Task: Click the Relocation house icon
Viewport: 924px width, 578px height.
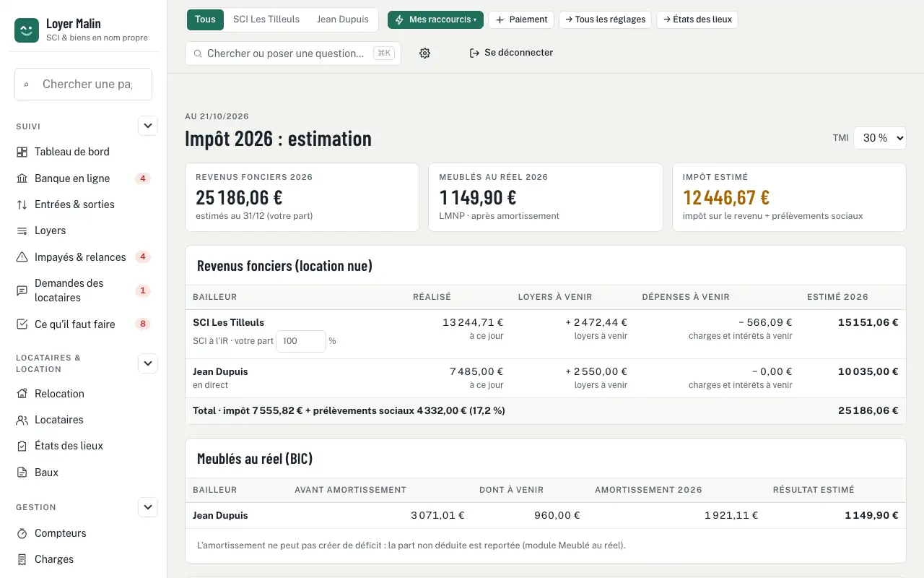Action: (22, 394)
